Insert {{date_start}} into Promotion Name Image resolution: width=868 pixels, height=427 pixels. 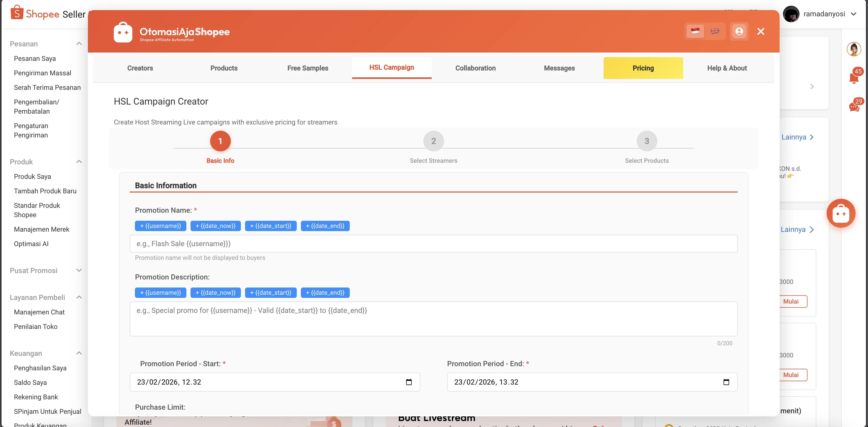[271, 226]
